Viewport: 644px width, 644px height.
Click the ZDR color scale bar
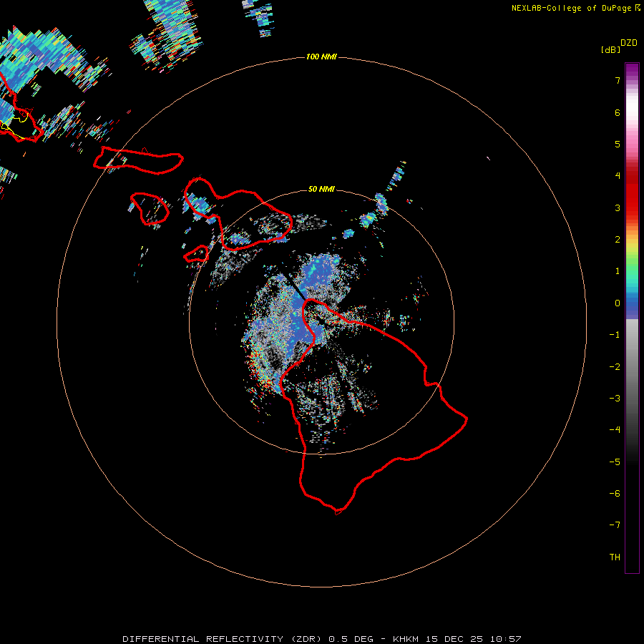click(632, 318)
